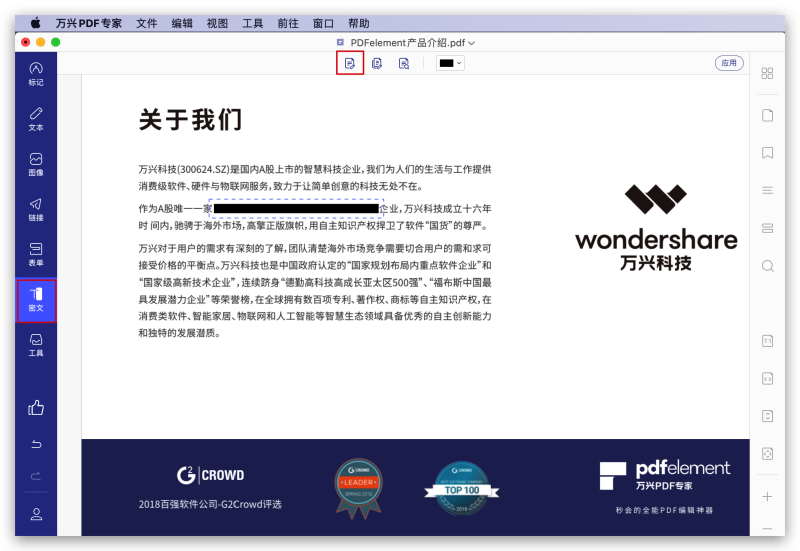Click the wondershare 万兴科技 logo image
800x551 pixels.
click(656, 228)
